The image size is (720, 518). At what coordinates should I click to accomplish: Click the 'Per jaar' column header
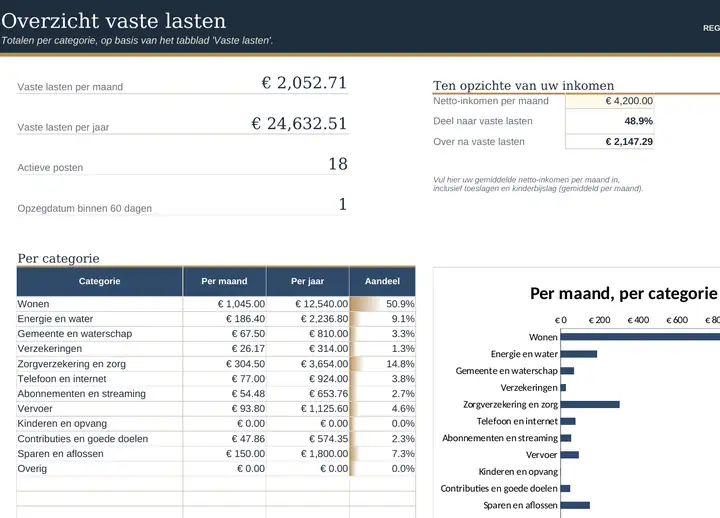pos(307,281)
